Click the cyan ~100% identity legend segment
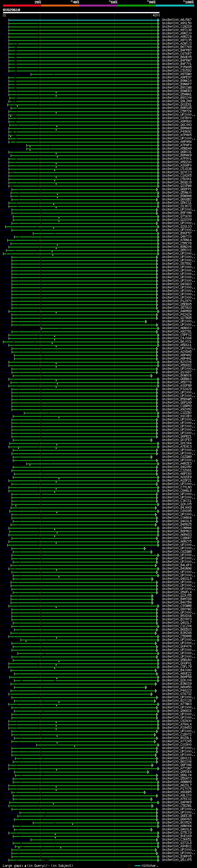Viewport: 197px width, 868px height. coord(175,6)
